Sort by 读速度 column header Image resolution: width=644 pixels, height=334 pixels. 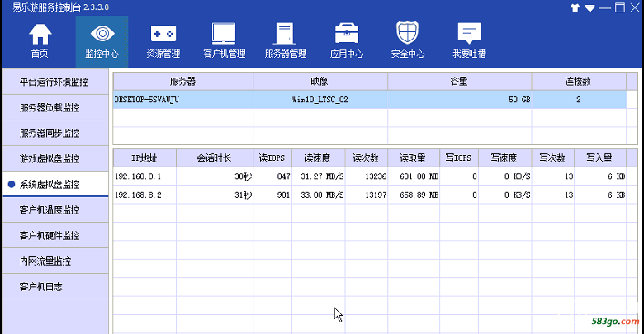(x=318, y=157)
